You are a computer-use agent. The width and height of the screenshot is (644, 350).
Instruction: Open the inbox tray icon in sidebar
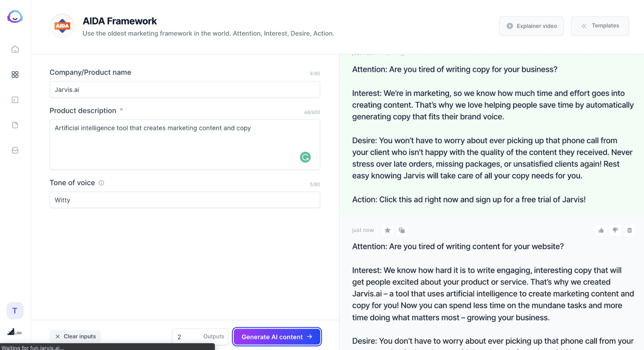point(15,150)
